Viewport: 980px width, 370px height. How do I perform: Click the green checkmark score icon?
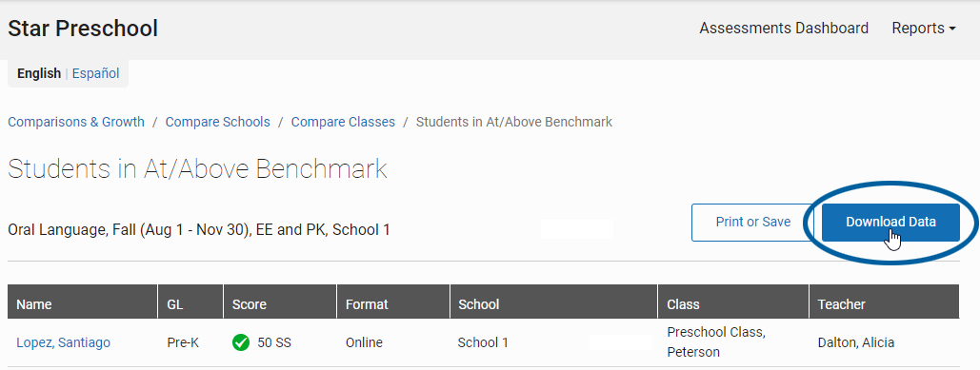coord(241,342)
